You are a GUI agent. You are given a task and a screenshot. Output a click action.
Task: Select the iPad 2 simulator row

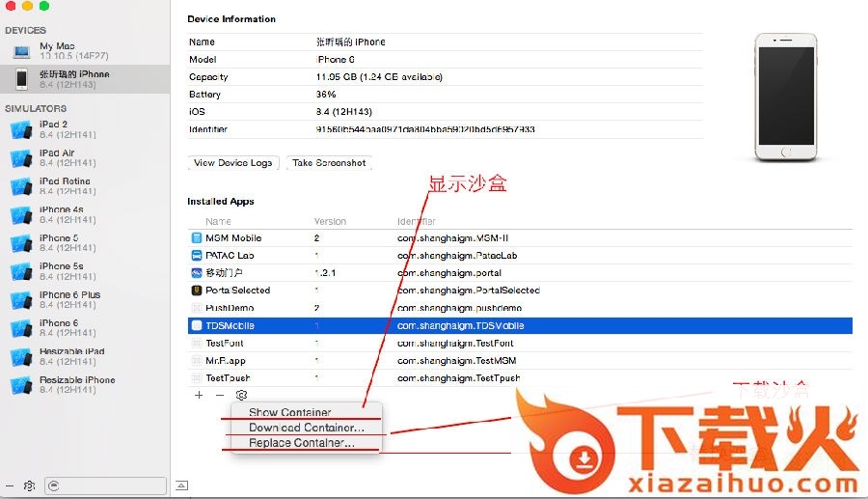(85, 129)
